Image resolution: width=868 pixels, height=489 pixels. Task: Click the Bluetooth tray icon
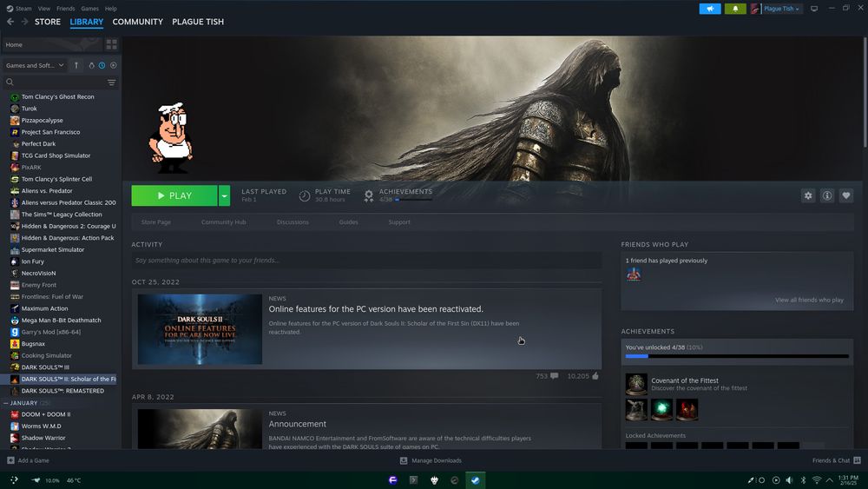(x=803, y=480)
